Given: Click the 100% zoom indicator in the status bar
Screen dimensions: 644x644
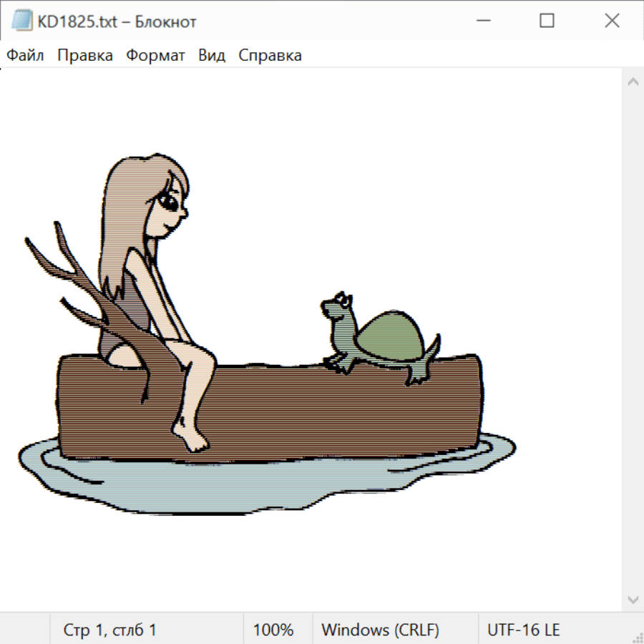Looking at the screenshot, I should pyautogui.click(x=273, y=630).
